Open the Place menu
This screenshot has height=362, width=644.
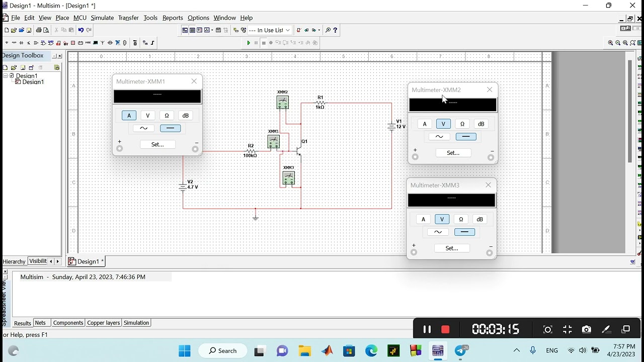[62, 18]
